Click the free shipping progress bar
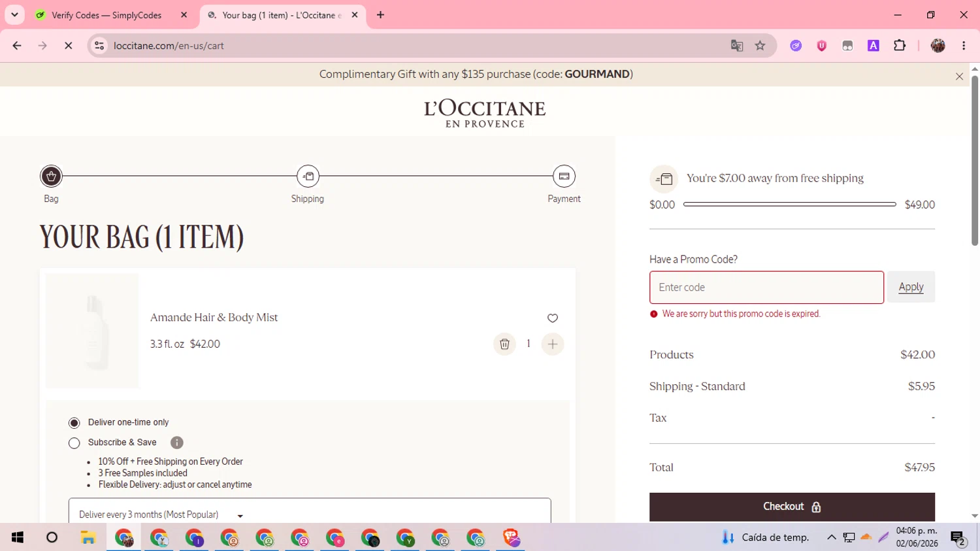The width and height of the screenshot is (980, 551). click(789, 205)
